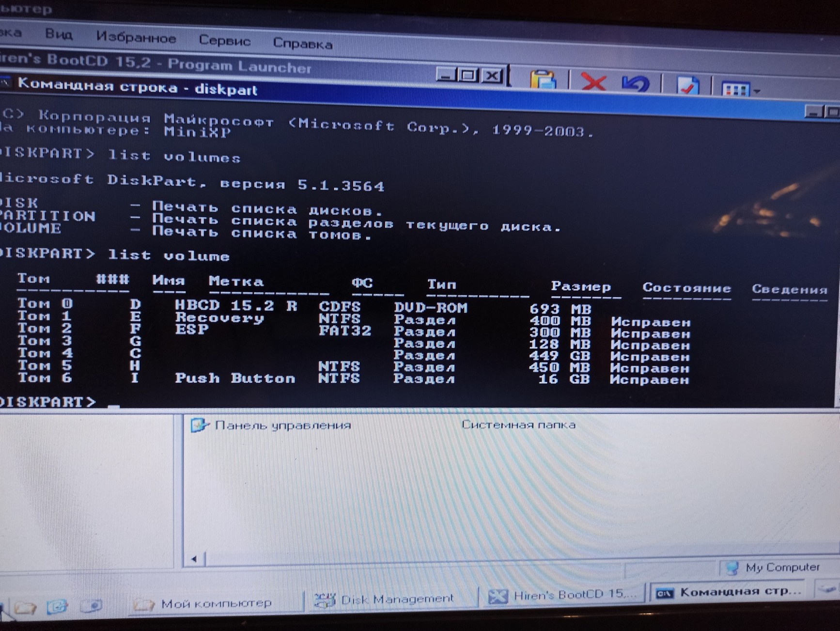Open the Справка menu
The height and width of the screenshot is (631, 840).
point(303,43)
